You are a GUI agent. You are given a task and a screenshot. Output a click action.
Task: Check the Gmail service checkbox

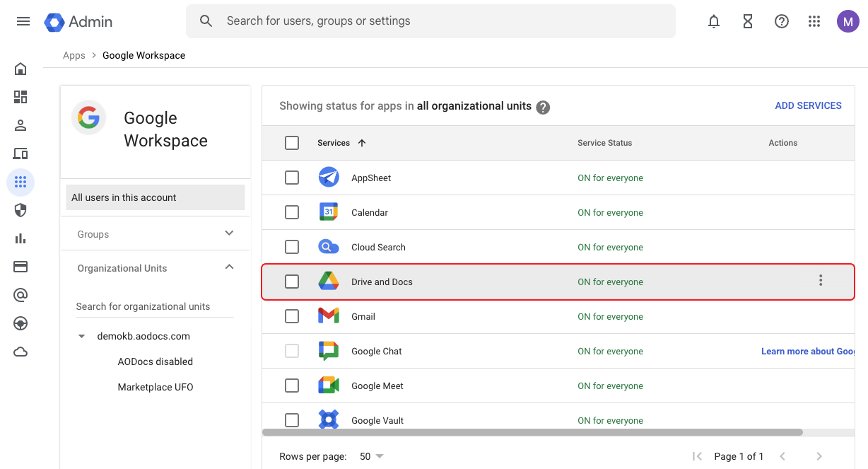[x=292, y=316]
